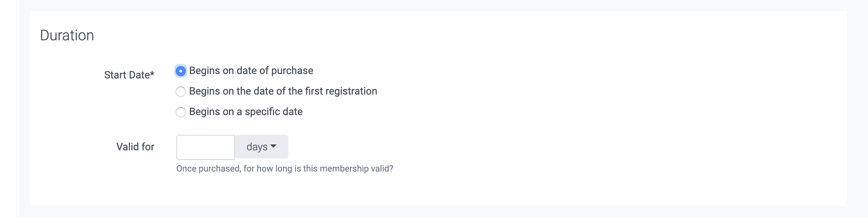Click the empty circle next to "first registration"

pyautogui.click(x=181, y=92)
